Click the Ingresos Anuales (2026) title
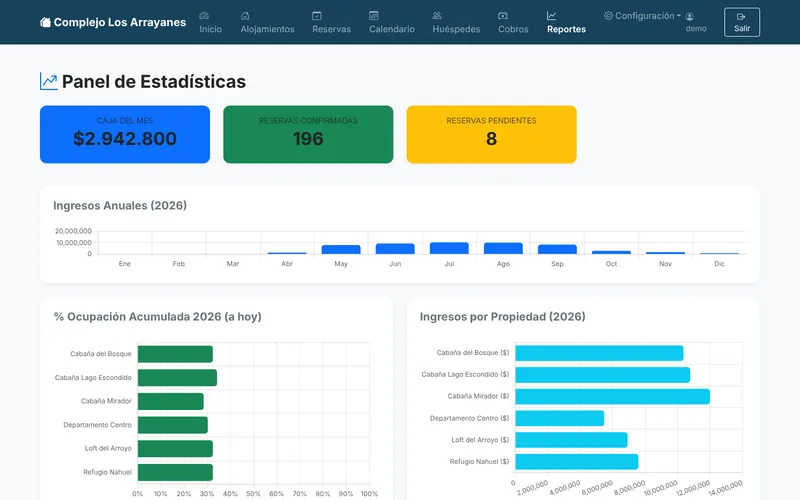800x500 pixels. [x=120, y=206]
